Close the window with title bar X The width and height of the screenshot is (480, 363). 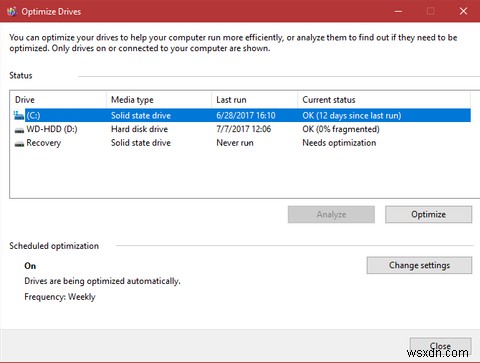tap(463, 11)
